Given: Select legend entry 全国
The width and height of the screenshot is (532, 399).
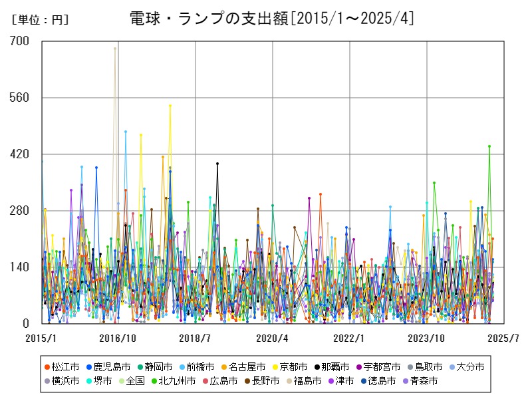Looking at the screenshot, I should click(132, 381).
